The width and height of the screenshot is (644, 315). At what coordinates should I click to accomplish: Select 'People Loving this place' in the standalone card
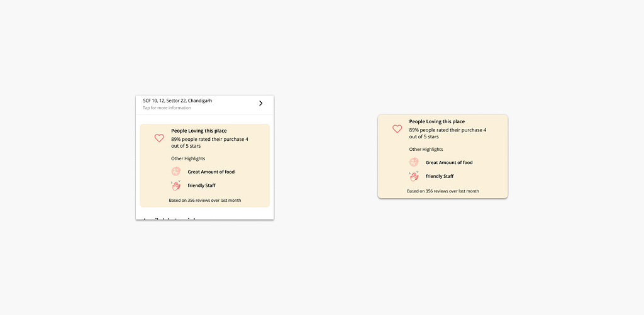click(436, 121)
